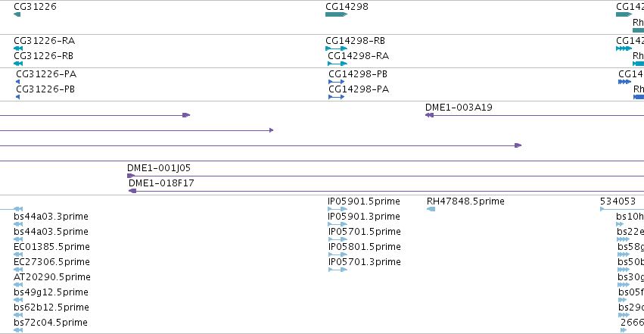Open the AT20290.5prime EST label
644x334 pixels.
tap(52, 277)
